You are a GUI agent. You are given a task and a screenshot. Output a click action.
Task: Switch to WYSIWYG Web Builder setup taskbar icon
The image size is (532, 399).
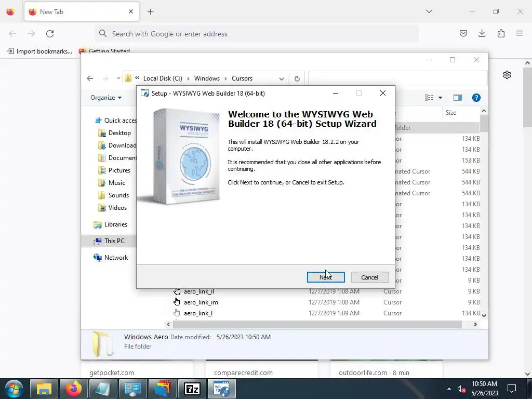[x=222, y=389]
